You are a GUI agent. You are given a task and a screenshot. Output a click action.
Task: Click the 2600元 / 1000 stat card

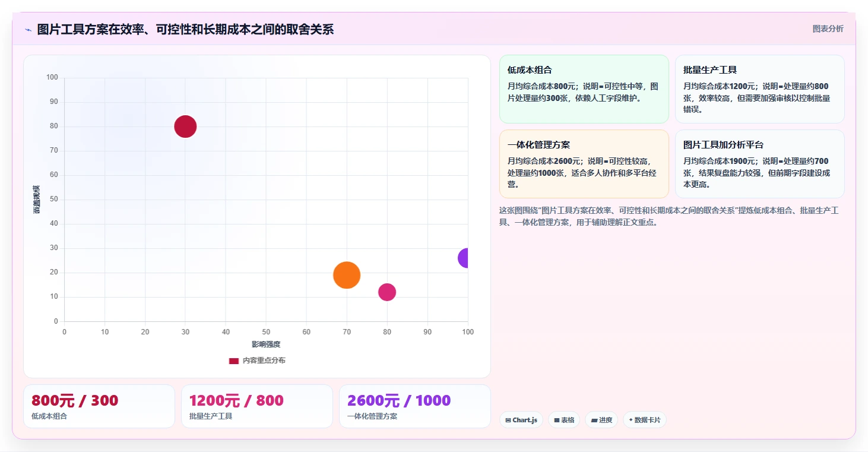tap(415, 406)
